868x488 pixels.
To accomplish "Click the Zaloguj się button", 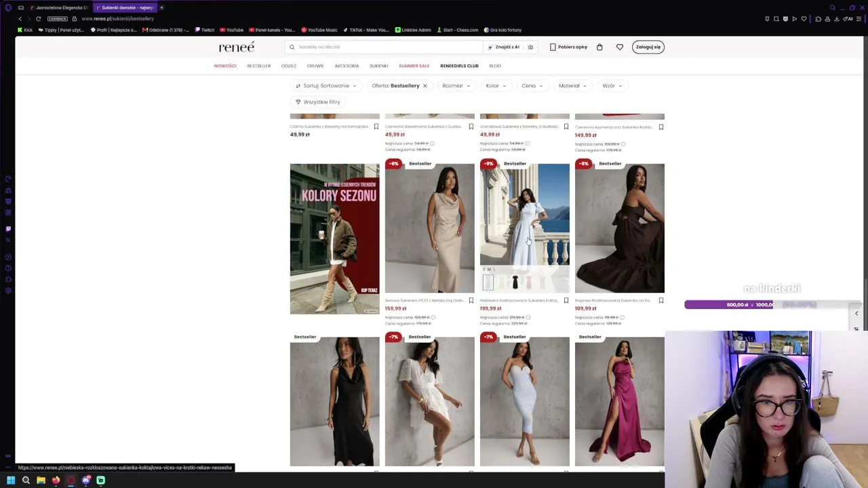I will [648, 47].
